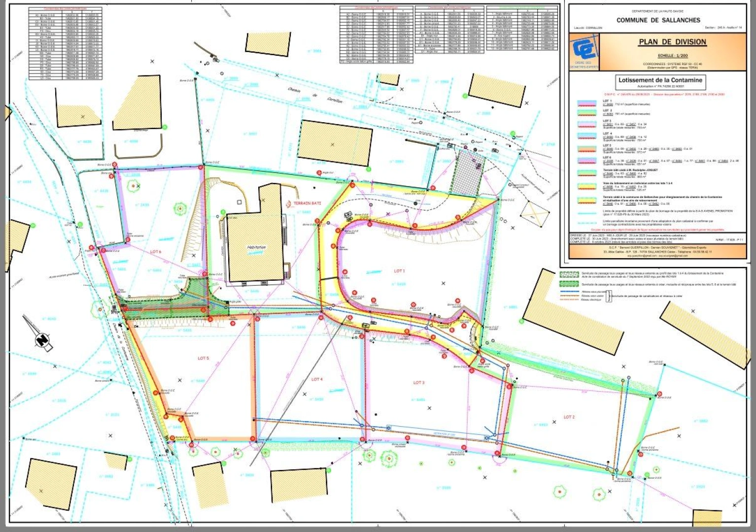Click the Habitation building label
The image size is (756, 532).
(x=256, y=248)
